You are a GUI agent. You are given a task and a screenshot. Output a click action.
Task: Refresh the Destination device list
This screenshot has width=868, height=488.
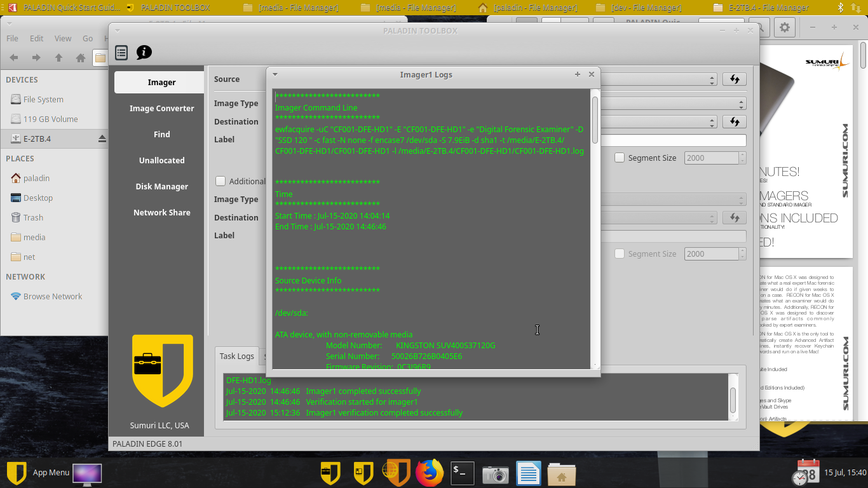734,121
